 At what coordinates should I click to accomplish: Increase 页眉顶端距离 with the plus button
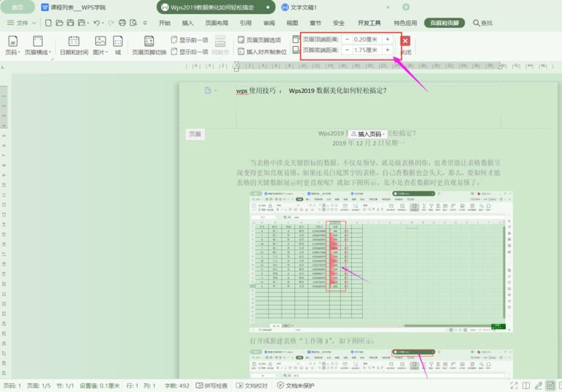tap(387, 39)
